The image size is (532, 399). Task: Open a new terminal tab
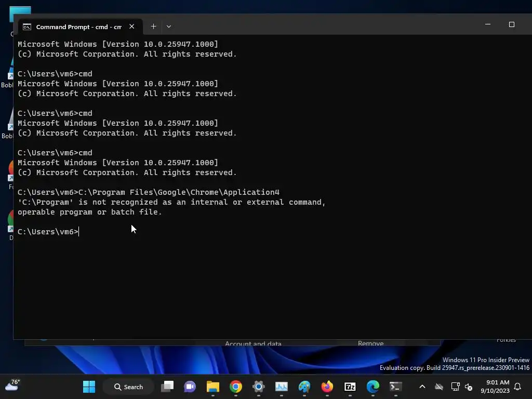click(153, 26)
